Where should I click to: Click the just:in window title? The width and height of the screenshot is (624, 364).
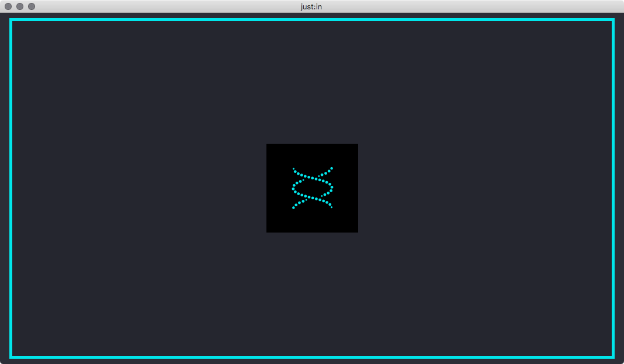(311, 7)
